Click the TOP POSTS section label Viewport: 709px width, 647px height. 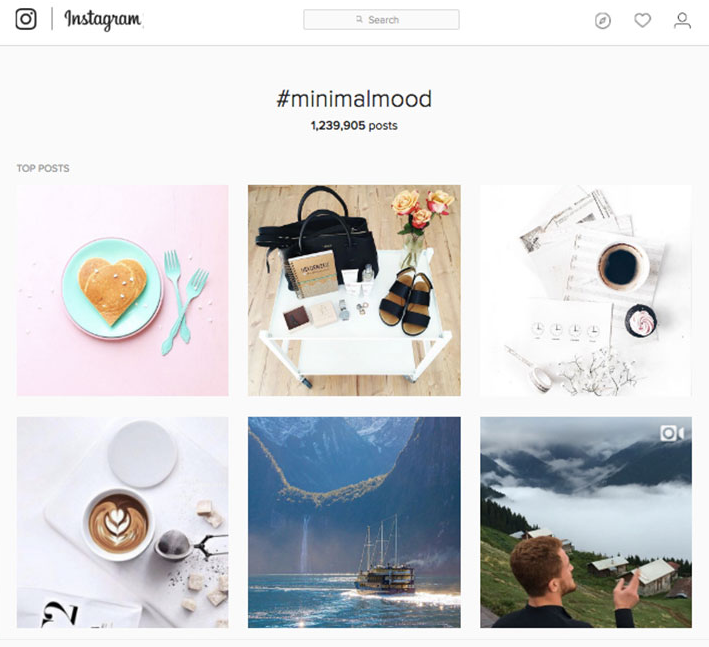point(43,168)
